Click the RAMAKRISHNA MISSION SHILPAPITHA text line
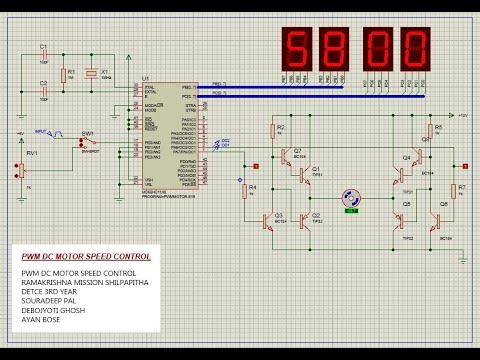Screen dimensions: 480x360 pyautogui.click(x=85, y=282)
